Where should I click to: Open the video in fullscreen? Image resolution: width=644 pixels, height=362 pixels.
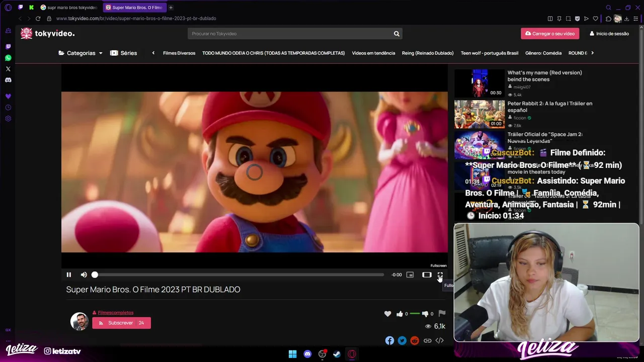pyautogui.click(x=440, y=275)
